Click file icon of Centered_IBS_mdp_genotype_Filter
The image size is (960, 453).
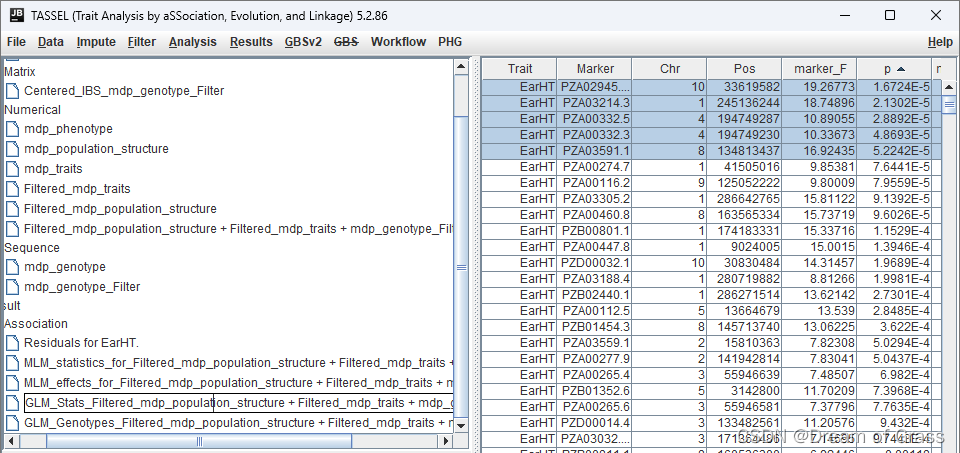coord(12,91)
